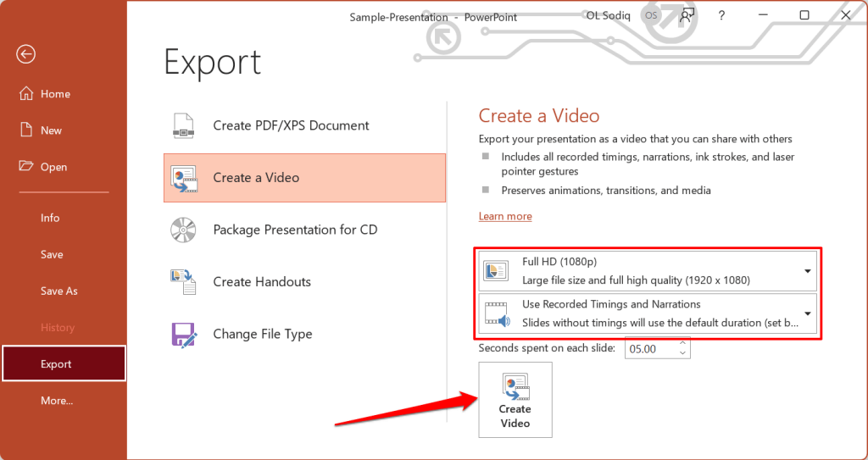This screenshot has width=868, height=460.
Task: Select Create Handouts export option
Action: tap(304, 282)
